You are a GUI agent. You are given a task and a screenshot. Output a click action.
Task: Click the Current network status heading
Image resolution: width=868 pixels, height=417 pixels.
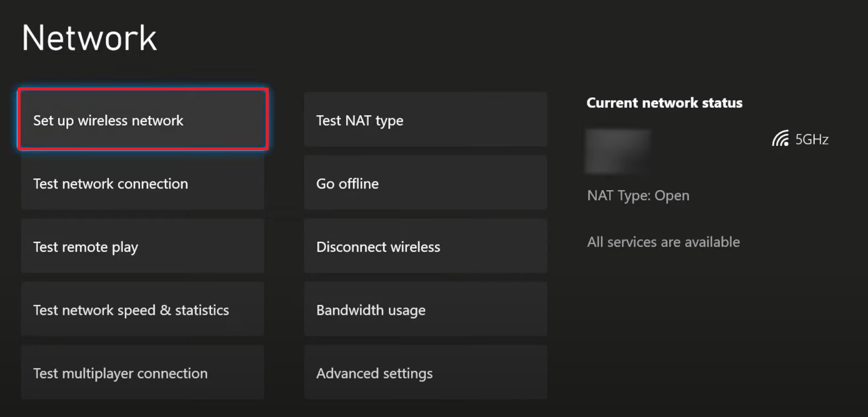(664, 103)
